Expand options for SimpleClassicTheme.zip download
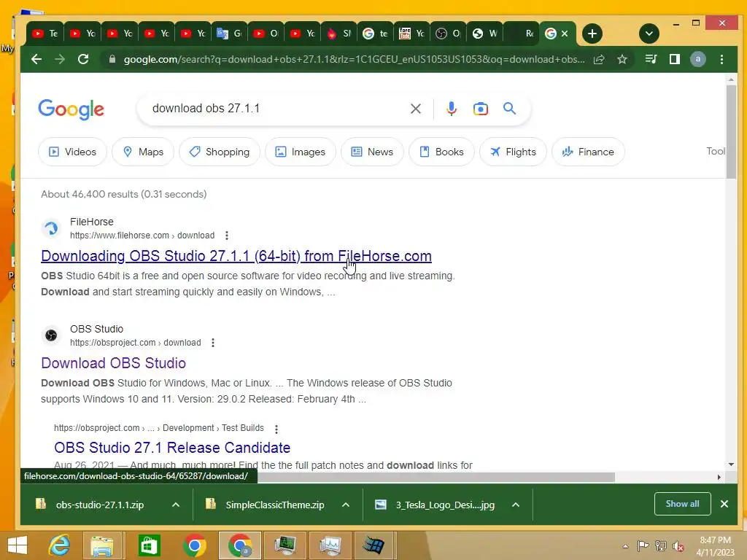The image size is (747, 560). pos(346,505)
